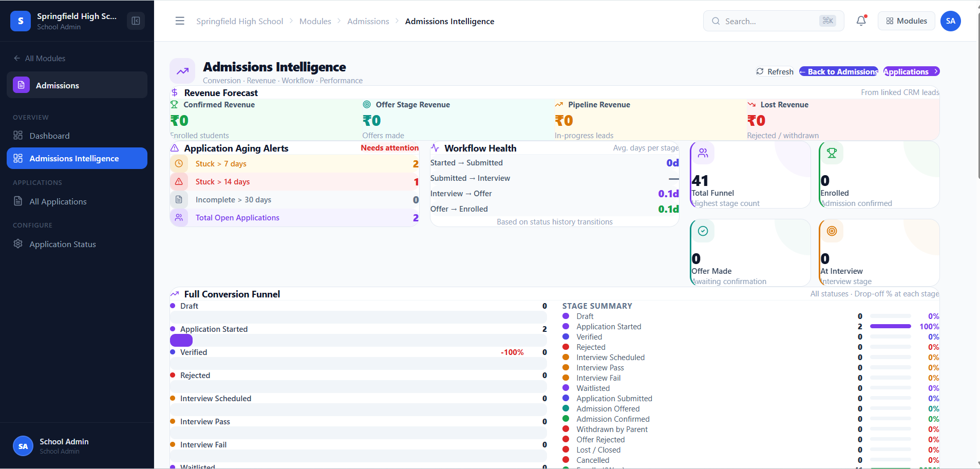Click Application Started 100% summary progress bar
This screenshot has height=469, width=980.
891,326
